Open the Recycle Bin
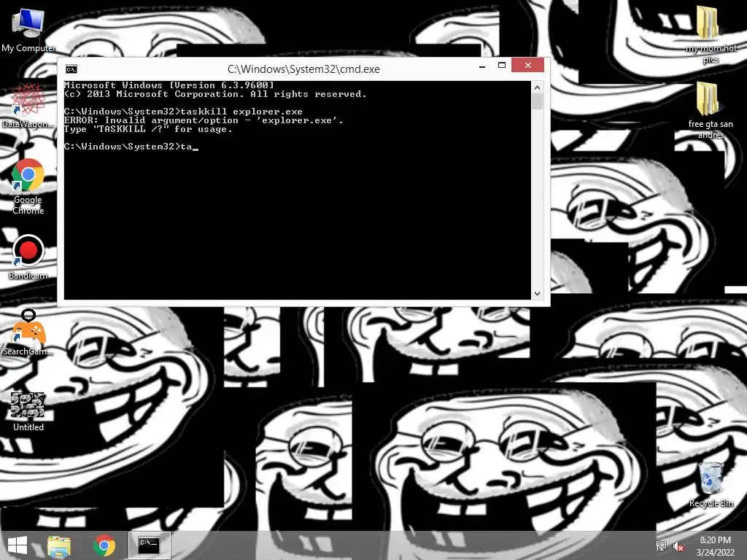The height and width of the screenshot is (560, 747). (x=711, y=484)
